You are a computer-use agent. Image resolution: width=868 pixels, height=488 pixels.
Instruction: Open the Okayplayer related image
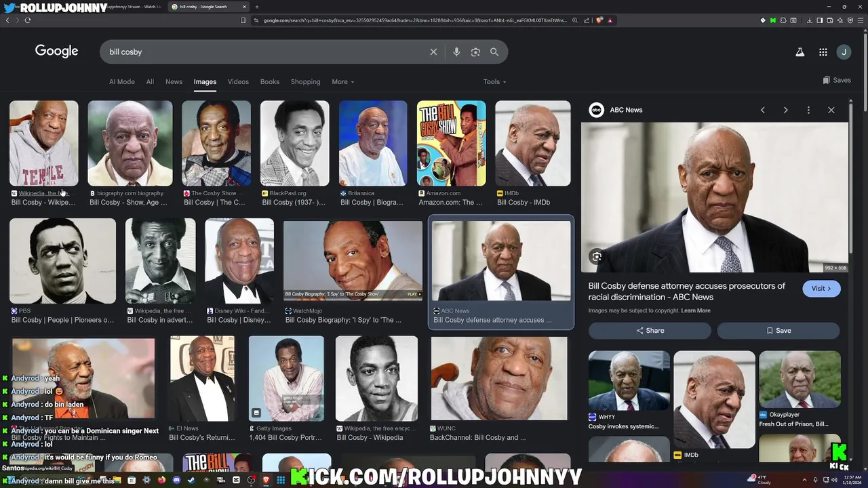(x=800, y=380)
